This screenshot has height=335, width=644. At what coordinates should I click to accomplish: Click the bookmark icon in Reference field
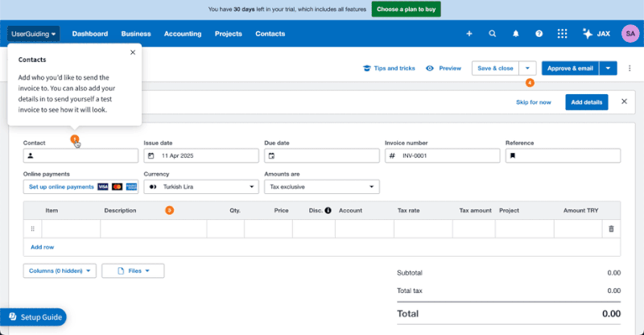point(513,155)
